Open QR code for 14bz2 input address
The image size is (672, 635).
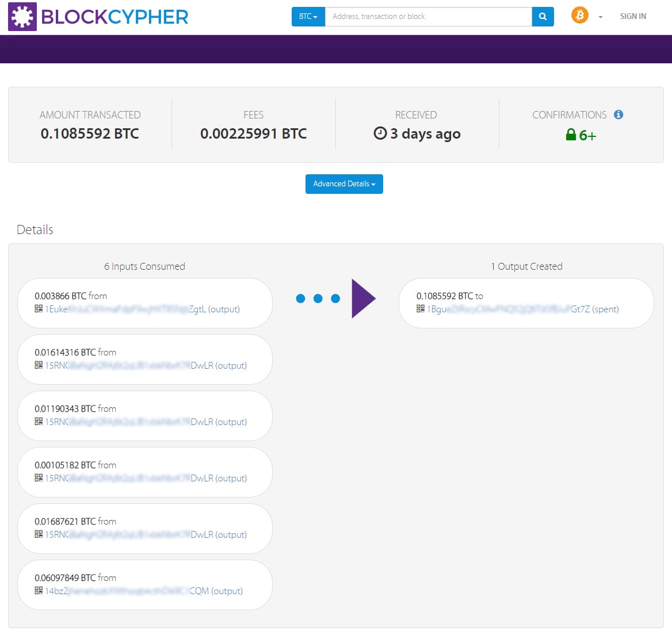click(x=39, y=591)
